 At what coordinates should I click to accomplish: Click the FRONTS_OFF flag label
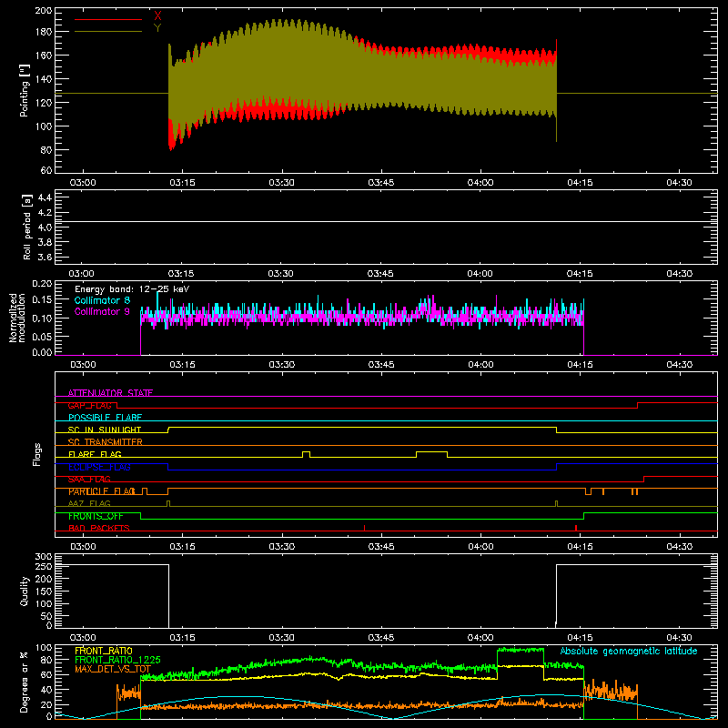tap(96, 516)
